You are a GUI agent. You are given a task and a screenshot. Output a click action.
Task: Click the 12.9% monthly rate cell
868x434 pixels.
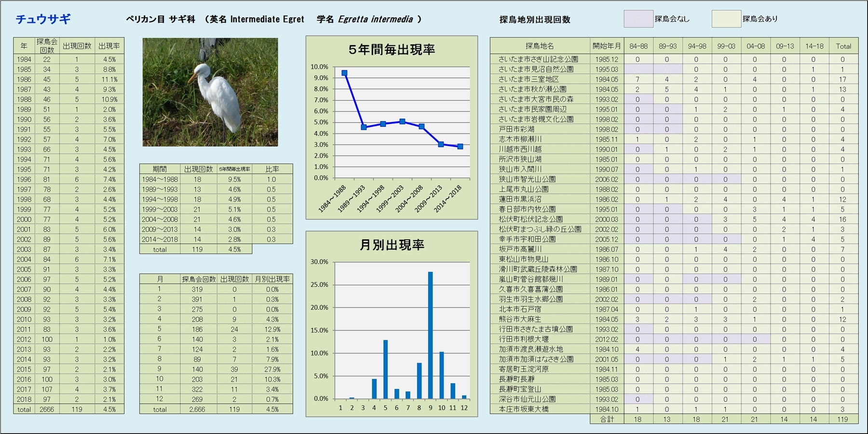pyautogui.click(x=272, y=329)
